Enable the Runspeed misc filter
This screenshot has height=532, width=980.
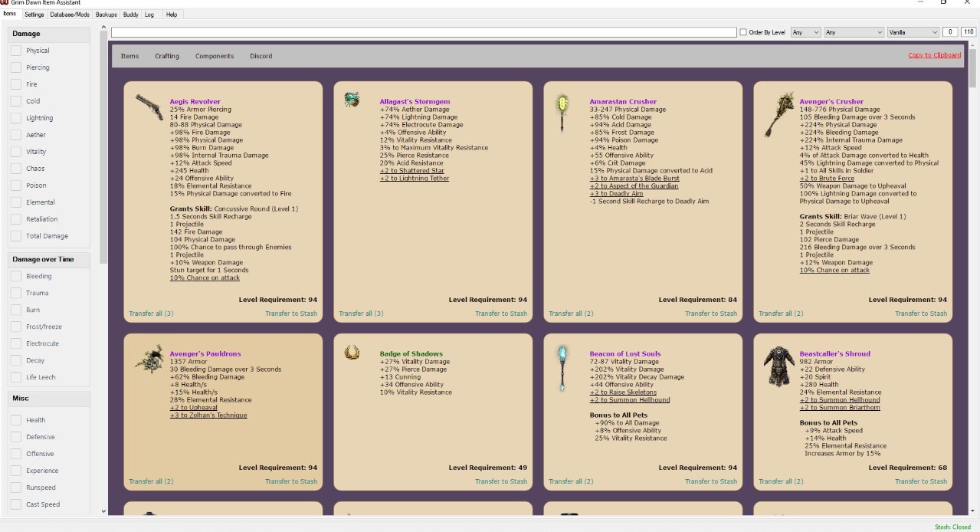pos(16,488)
